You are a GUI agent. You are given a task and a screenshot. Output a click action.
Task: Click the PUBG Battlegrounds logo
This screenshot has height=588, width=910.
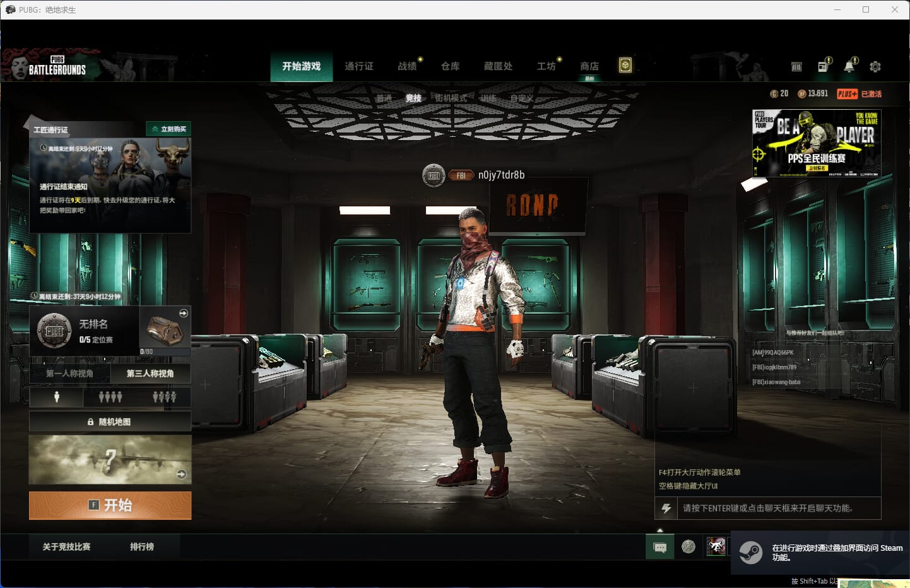[x=49, y=66]
